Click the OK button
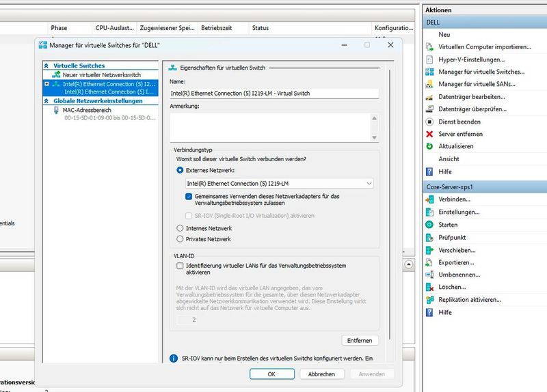This screenshot has width=547, height=392. [x=271, y=374]
